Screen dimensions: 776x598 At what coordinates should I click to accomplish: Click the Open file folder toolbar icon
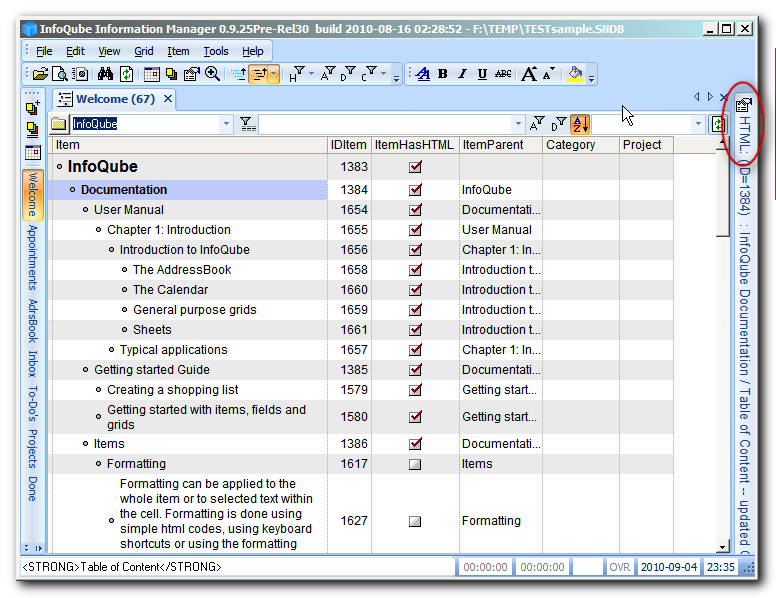click(x=40, y=74)
